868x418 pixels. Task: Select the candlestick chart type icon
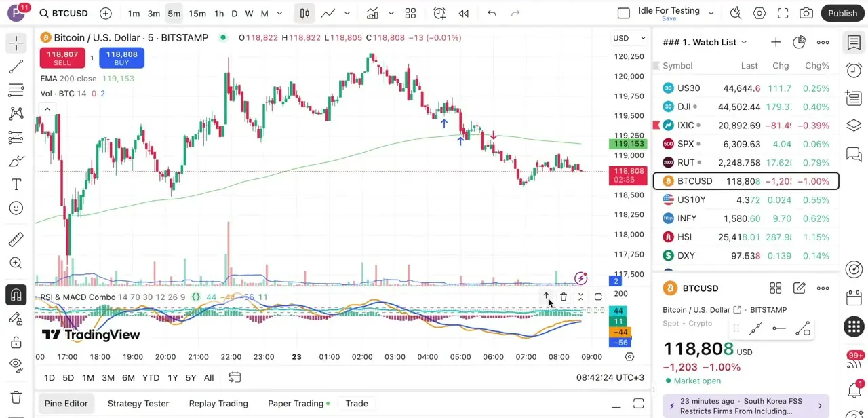(304, 13)
